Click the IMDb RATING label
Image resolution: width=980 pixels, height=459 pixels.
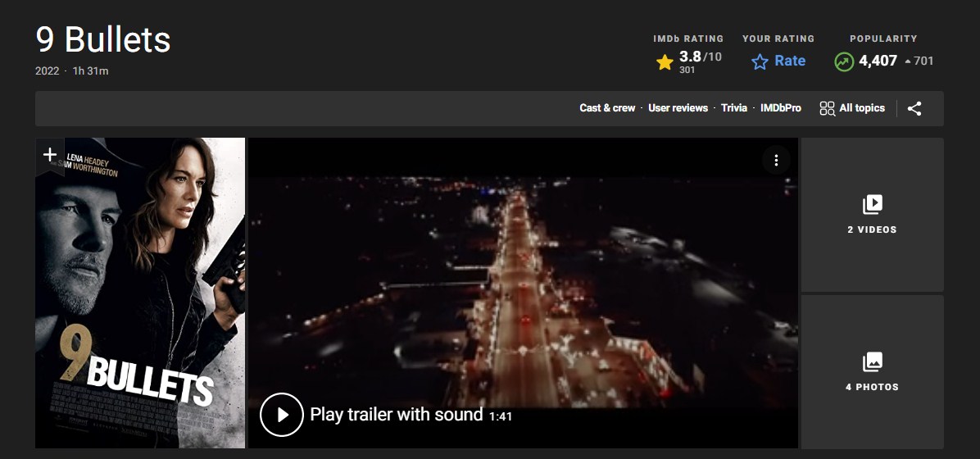(688, 39)
